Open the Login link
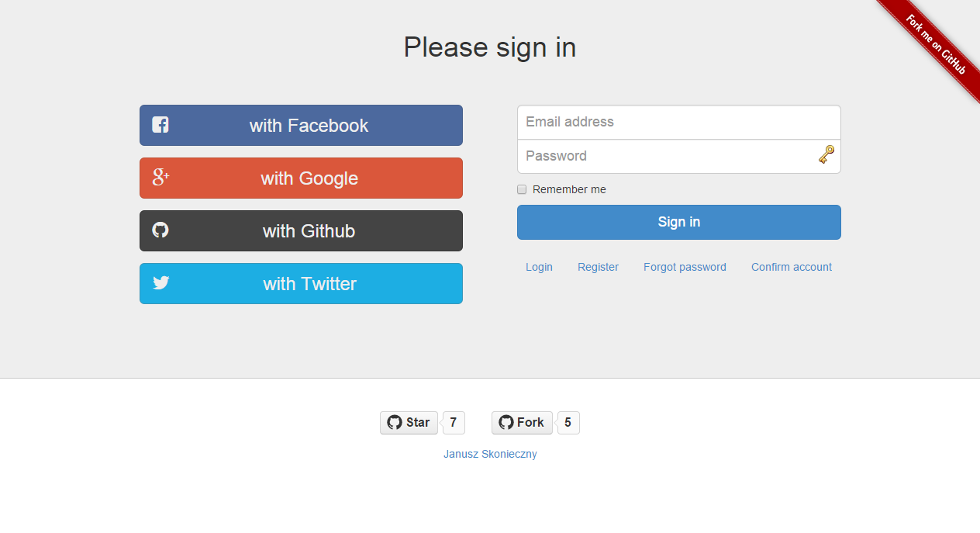Image resolution: width=980 pixels, height=533 pixels. (539, 267)
